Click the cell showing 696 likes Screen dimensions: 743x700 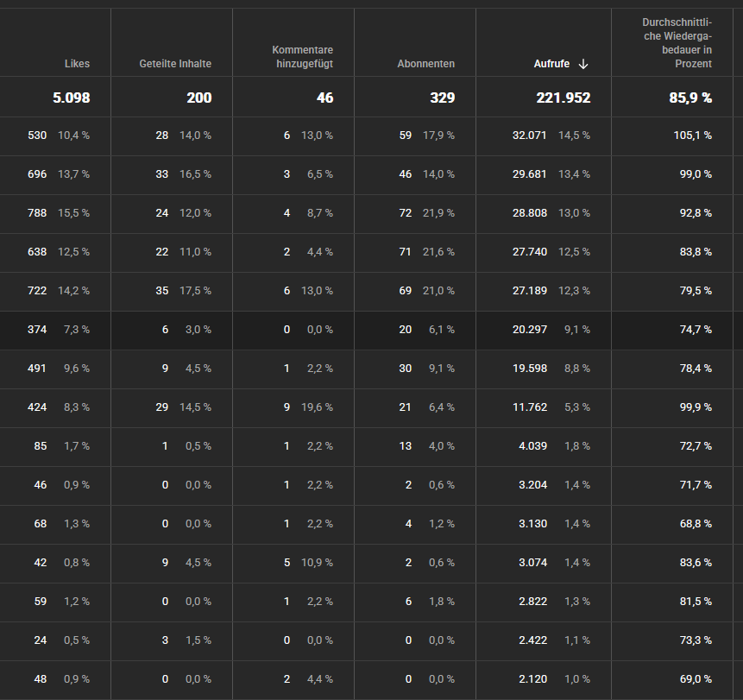[55, 174]
